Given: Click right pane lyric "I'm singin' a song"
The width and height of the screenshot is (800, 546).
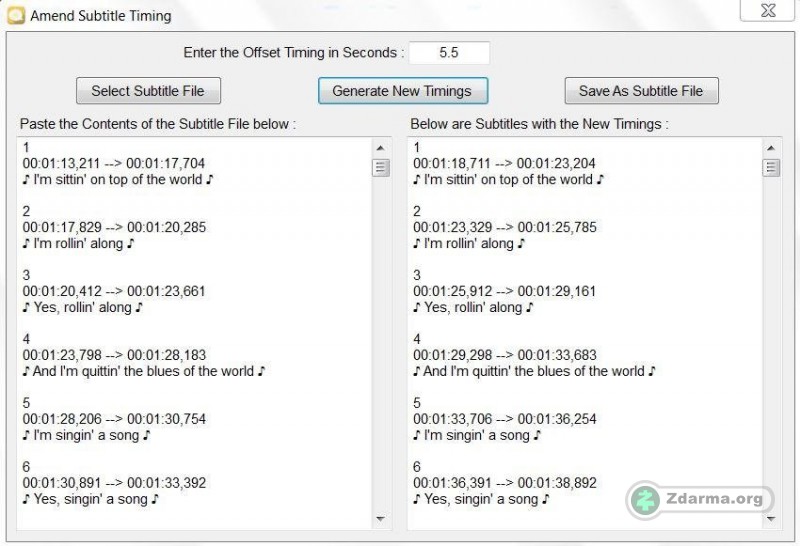Looking at the screenshot, I should point(477,435).
